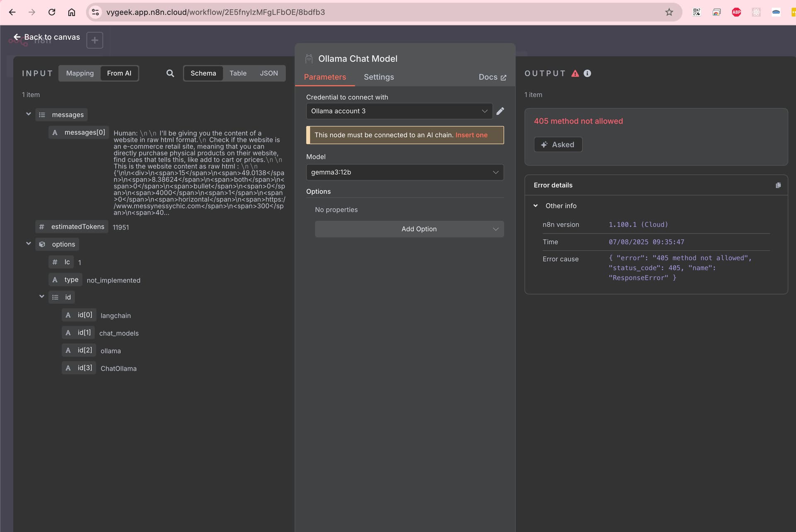
Task: Open the AdBlock Plus extension icon
Action: tap(736, 12)
